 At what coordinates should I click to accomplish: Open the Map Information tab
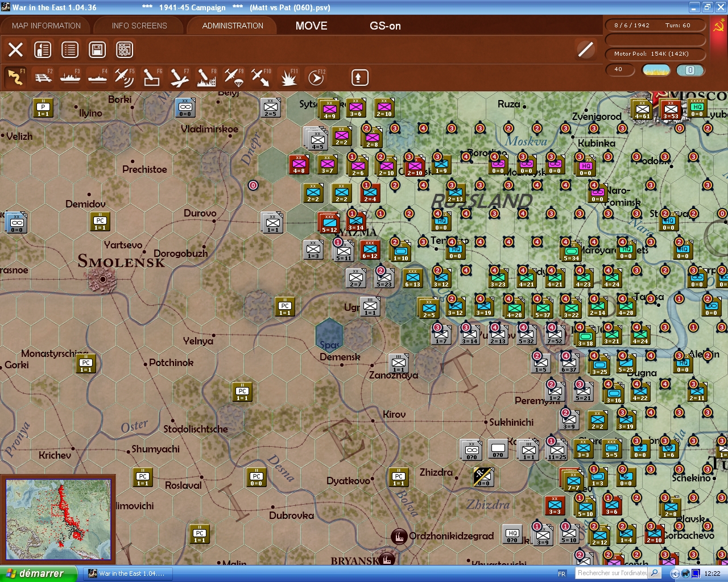click(x=46, y=26)
